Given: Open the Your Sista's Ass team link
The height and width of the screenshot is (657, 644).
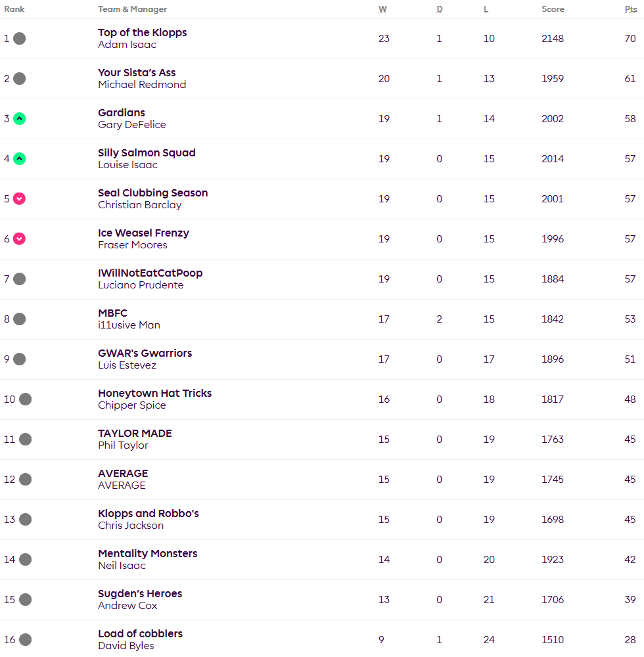Looking at the screenshot, I should [137, 73].
